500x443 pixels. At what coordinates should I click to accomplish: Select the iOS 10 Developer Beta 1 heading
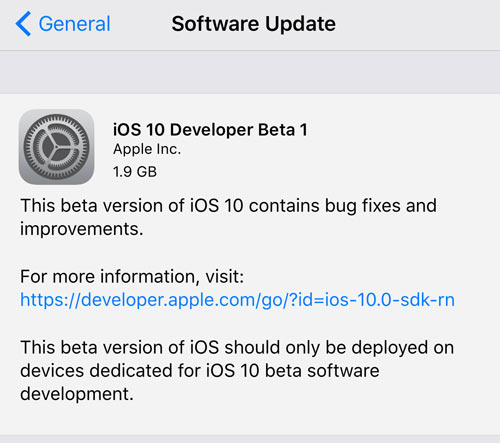coord(210,130)
